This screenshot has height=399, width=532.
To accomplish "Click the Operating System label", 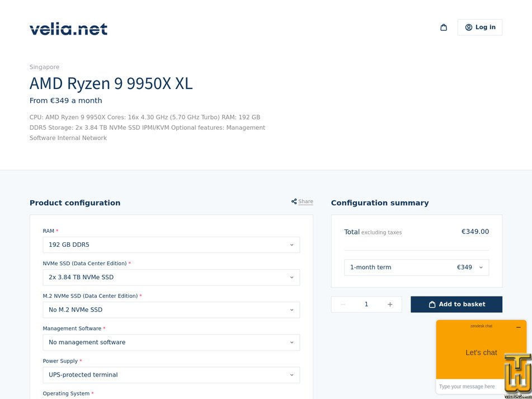I will 66,393.
